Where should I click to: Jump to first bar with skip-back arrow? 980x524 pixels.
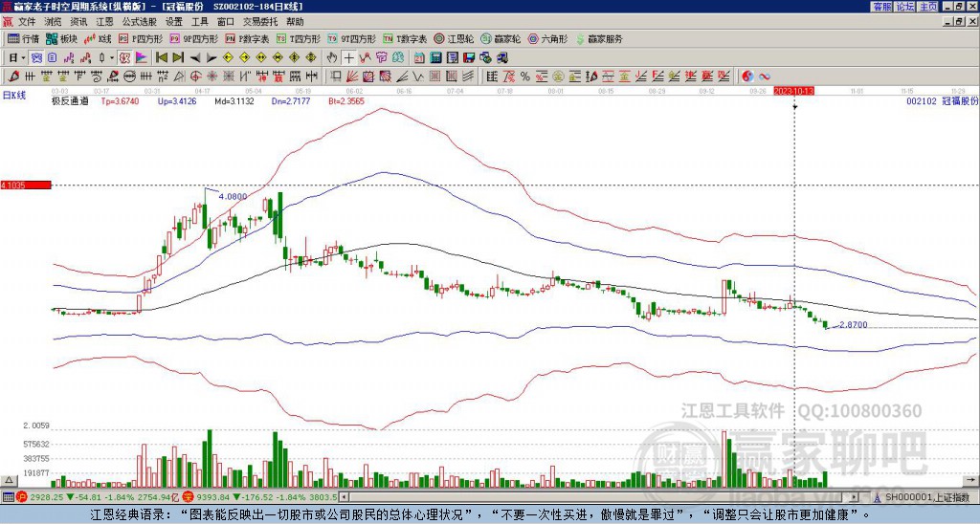tap(161, 58)
